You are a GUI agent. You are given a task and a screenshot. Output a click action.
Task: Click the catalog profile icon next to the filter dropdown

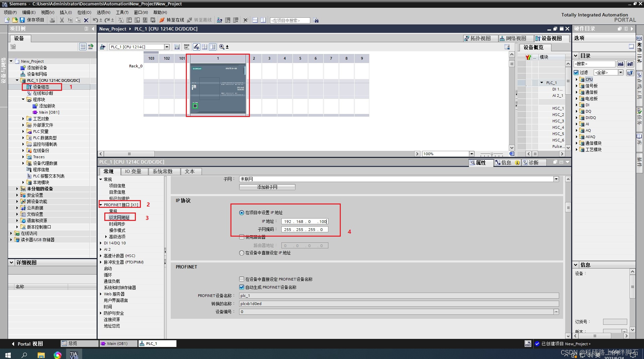coord(630,72)
